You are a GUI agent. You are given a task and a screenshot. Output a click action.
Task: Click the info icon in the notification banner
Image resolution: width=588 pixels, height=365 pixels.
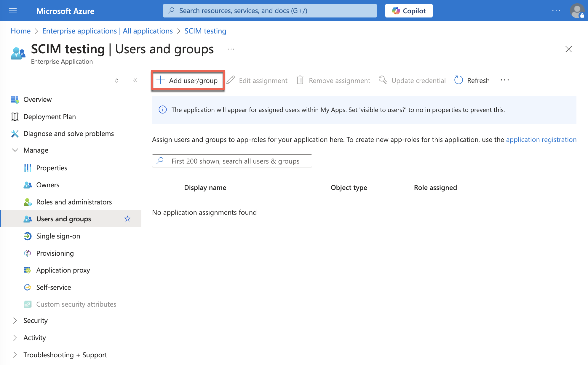pyautogui.click(x=162, y=110)
